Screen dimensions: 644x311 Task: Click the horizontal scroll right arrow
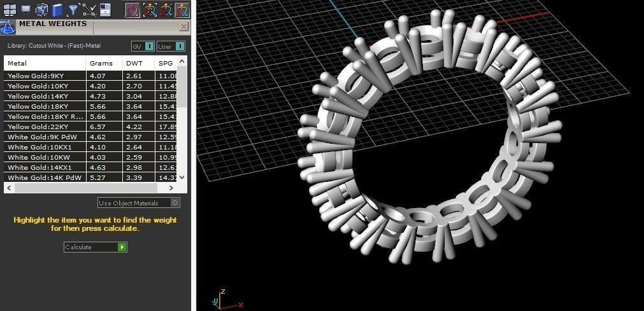point(171,188)
